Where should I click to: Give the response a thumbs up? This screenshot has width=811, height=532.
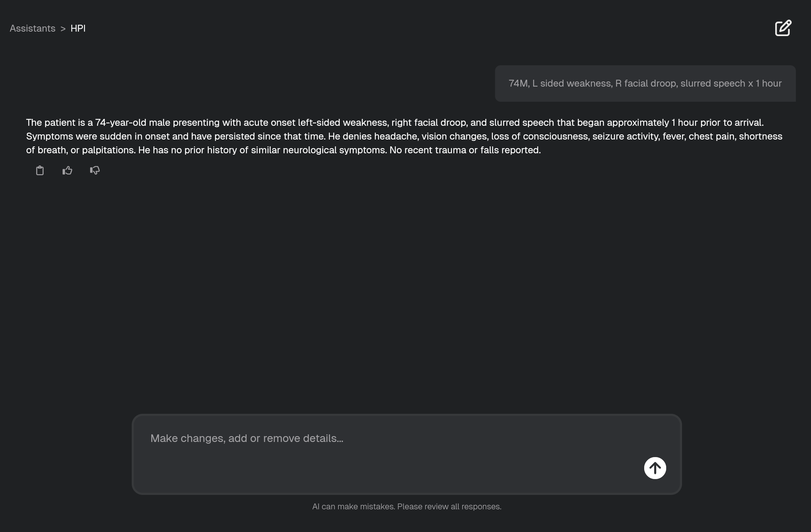click(67, 170)
